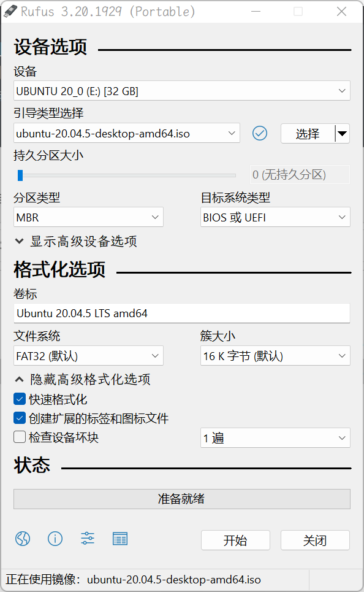Open the 目标系统类型 BIOS 或 UEFI dropdown

275,217
